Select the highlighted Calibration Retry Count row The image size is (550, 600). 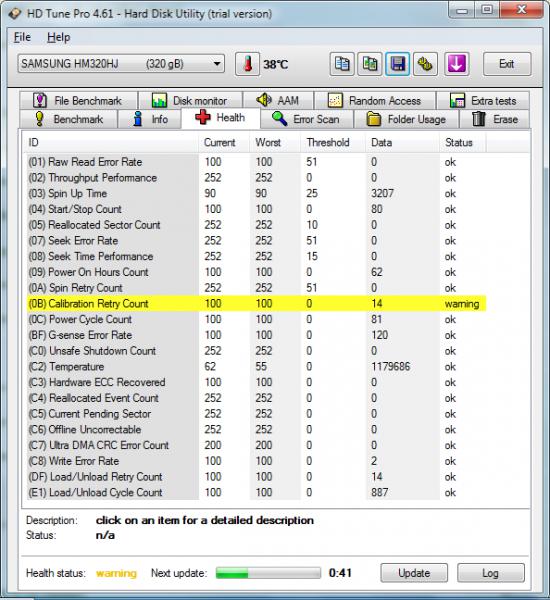[x=256, y=303]
